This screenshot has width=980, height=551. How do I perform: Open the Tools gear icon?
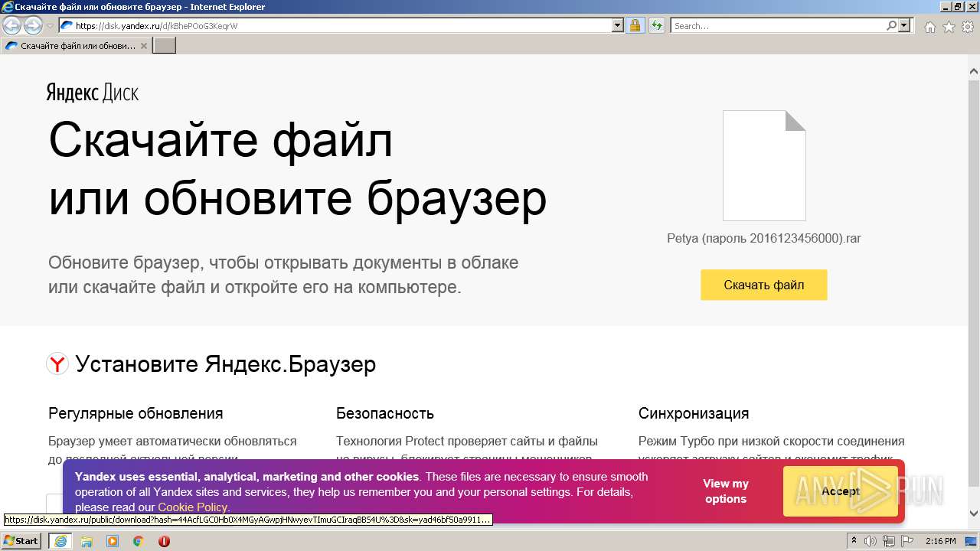(x=968, y=27)
